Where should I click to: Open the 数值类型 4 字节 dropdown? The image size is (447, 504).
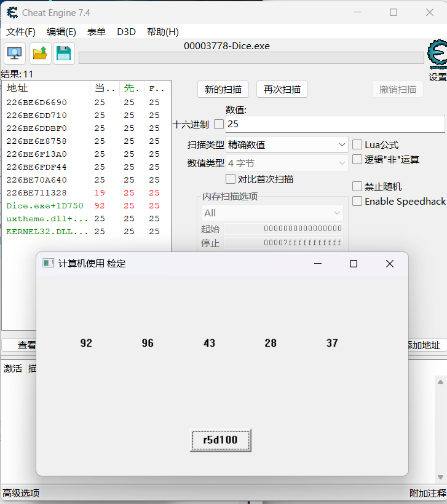(287, 163)
